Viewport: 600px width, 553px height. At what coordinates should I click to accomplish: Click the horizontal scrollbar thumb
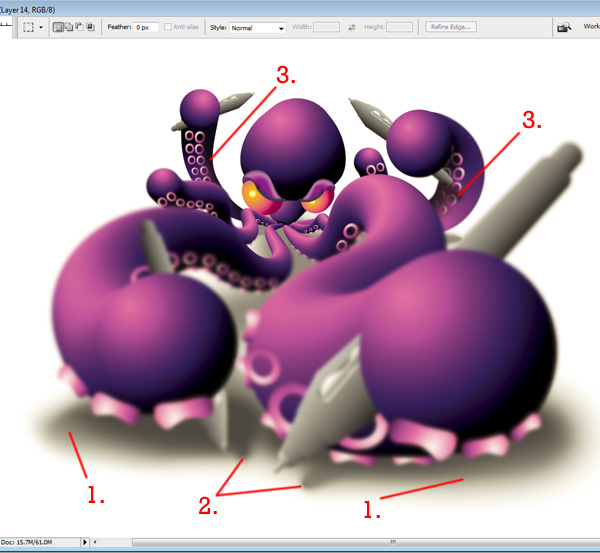point(366,542)
